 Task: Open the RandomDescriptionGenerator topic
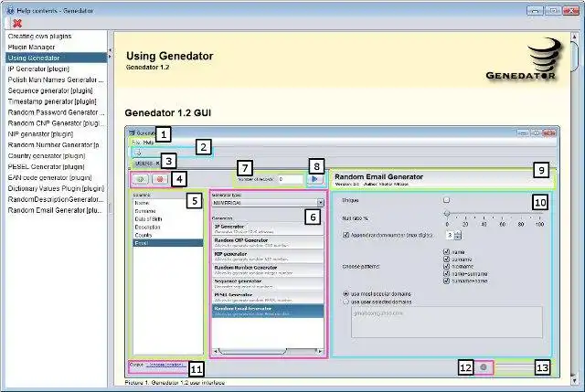click(56, 199)
